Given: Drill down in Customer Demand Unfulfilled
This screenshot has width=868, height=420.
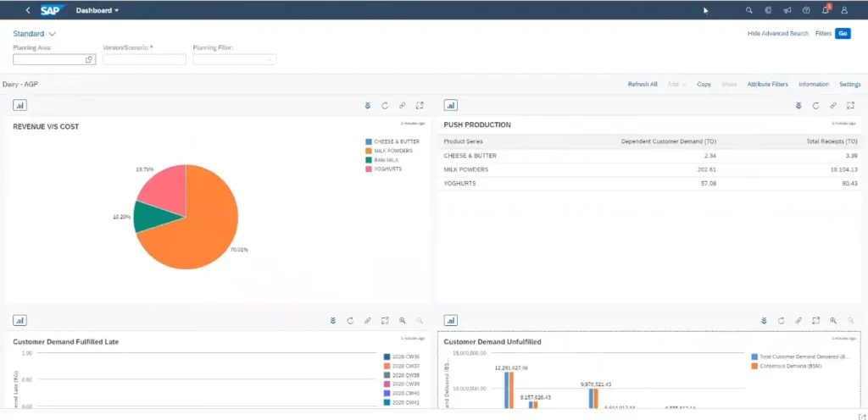Looking at the screenshot, I should (x=764, y=321).
